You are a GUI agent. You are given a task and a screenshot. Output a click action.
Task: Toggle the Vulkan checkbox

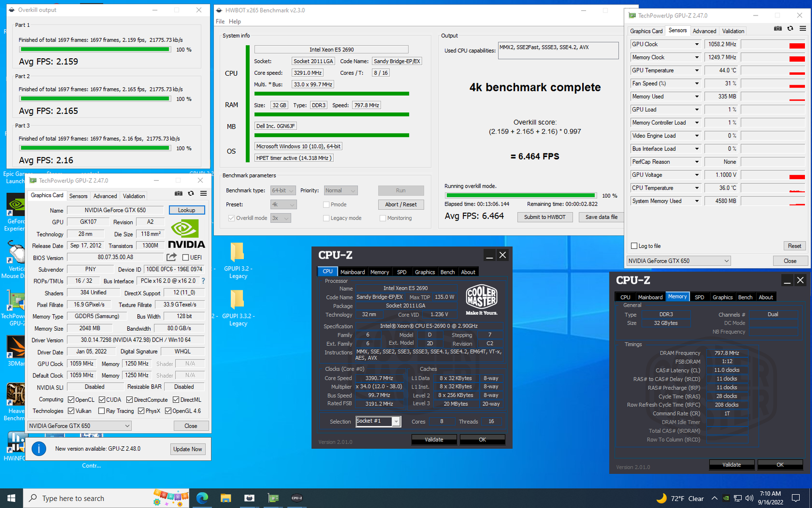tap(71, 411)
